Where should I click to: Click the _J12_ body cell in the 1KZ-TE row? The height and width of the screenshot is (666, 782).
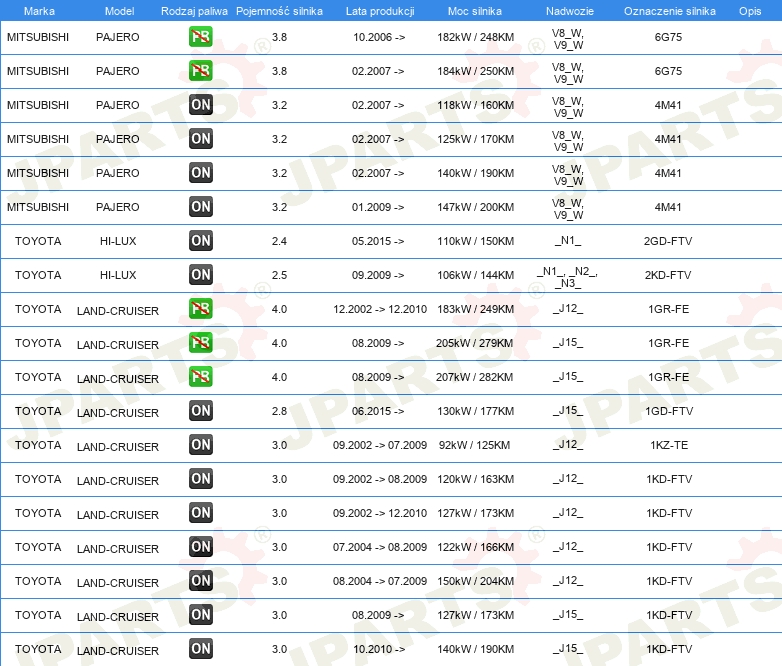click(568, 444)
